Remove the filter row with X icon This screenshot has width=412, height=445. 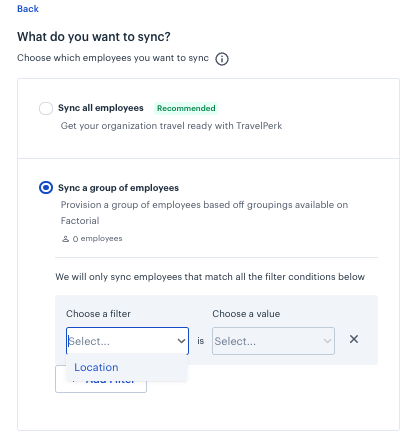(354, 339)
